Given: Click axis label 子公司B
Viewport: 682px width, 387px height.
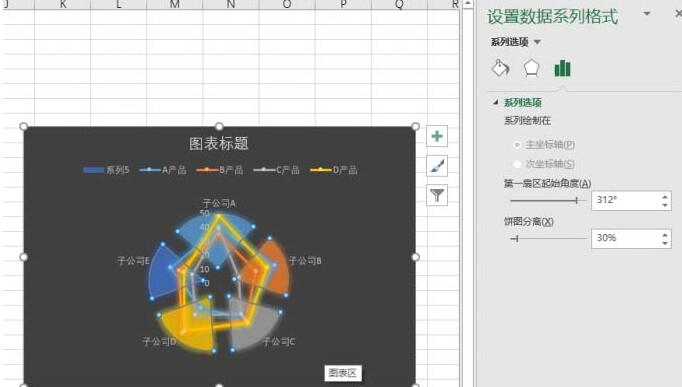Looking at the screenshot, I should 305,260.
